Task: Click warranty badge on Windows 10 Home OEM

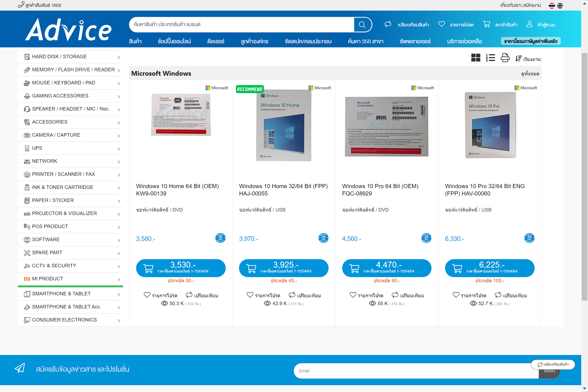Action: 220,238
